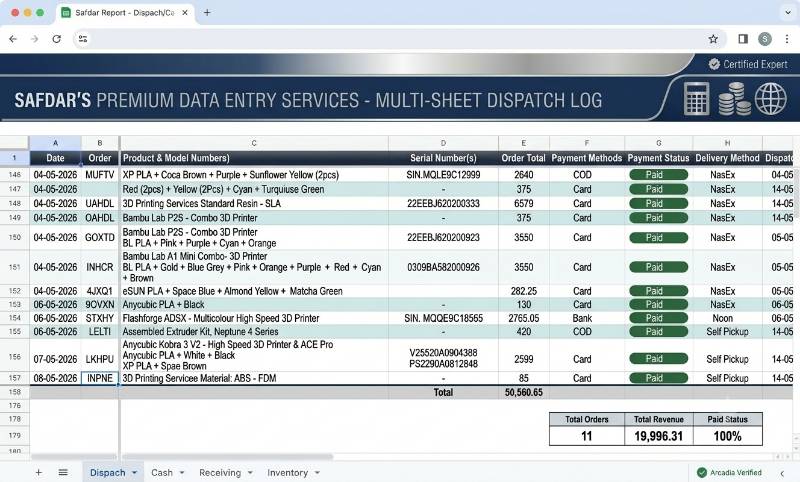Click the coin stacks icon in the banner

pyautogui.click(x=735, y=98)
